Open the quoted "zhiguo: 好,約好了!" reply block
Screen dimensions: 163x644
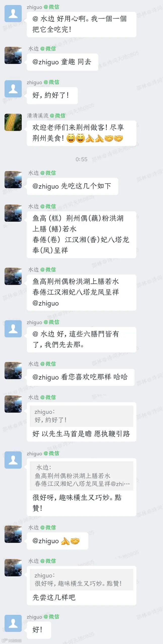click(x=82, y=416)
